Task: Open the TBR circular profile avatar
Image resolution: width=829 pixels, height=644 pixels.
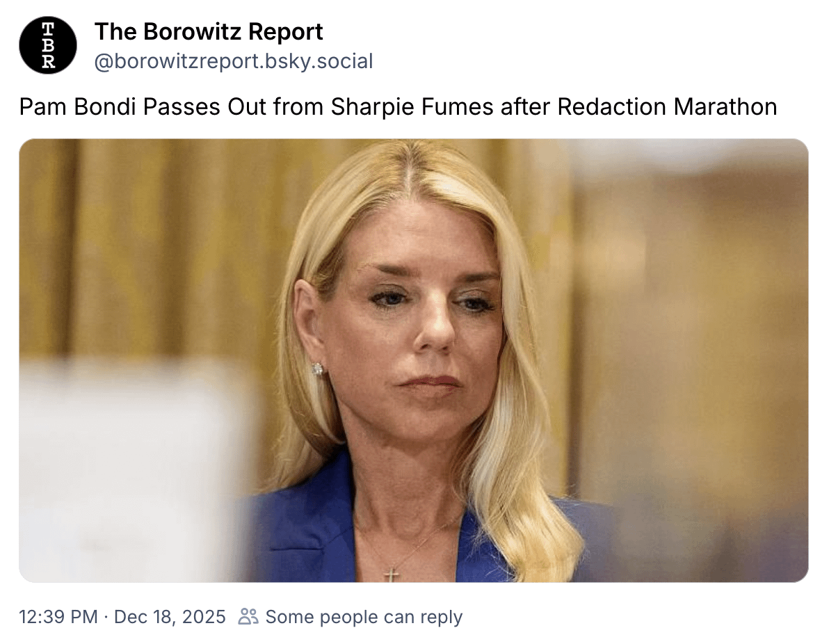Action: pos(48,45)
